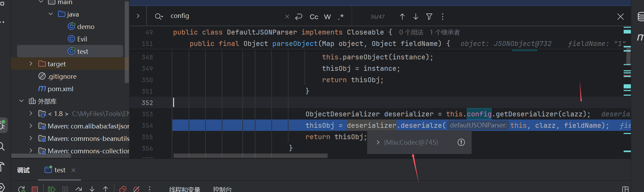Screen dimensions: 644x192
Task: Go to previous search occurrence
Action: coord(402,16)
